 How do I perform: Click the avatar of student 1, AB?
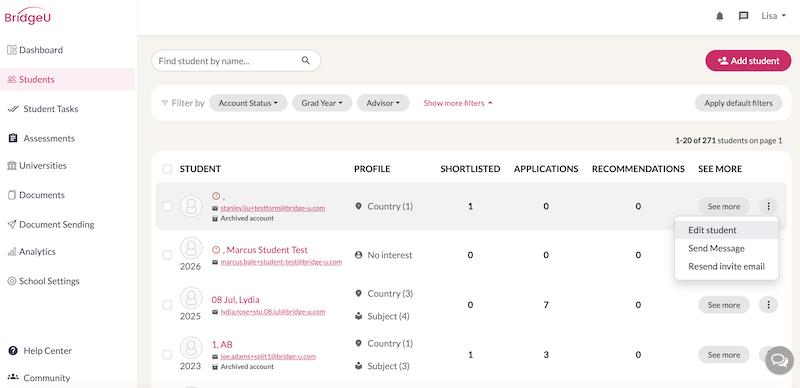tap(191, 348)
